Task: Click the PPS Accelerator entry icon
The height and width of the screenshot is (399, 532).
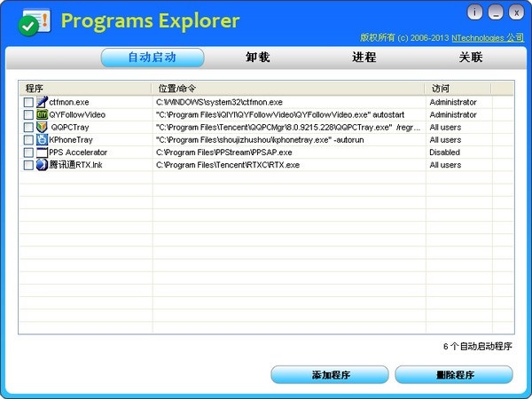Action: coord(42,152)
